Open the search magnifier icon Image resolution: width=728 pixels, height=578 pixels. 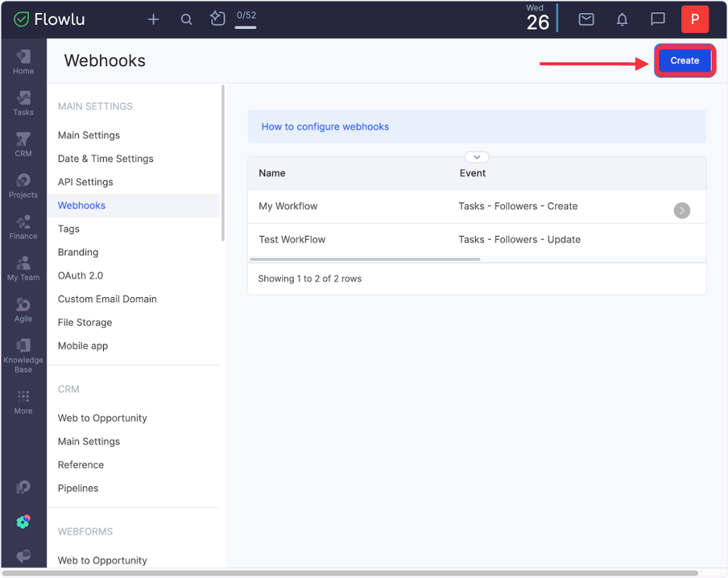[186, 20]
